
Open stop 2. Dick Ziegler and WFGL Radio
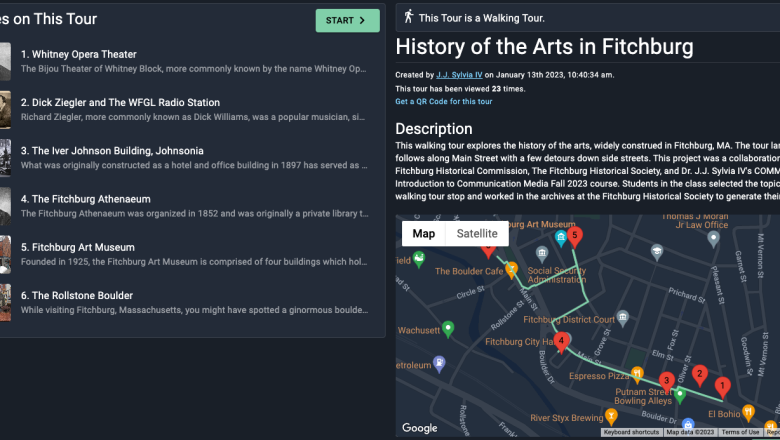coord(120,102)
